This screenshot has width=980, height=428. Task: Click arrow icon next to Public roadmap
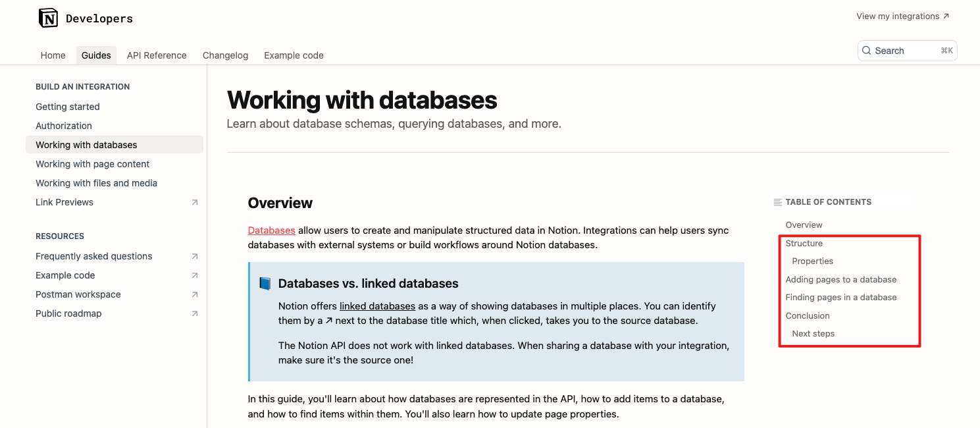(x=195, y=314)
